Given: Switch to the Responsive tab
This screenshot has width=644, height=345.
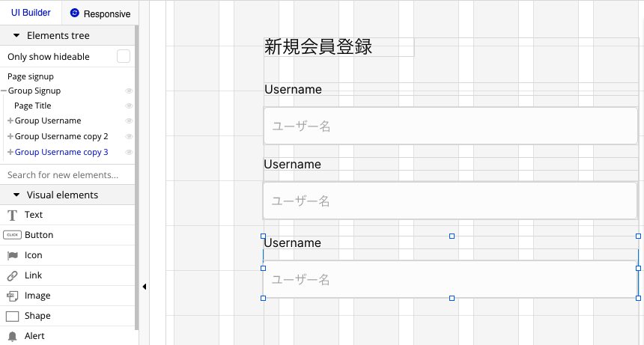Looking at the screenshot, I should click(100, 13).
